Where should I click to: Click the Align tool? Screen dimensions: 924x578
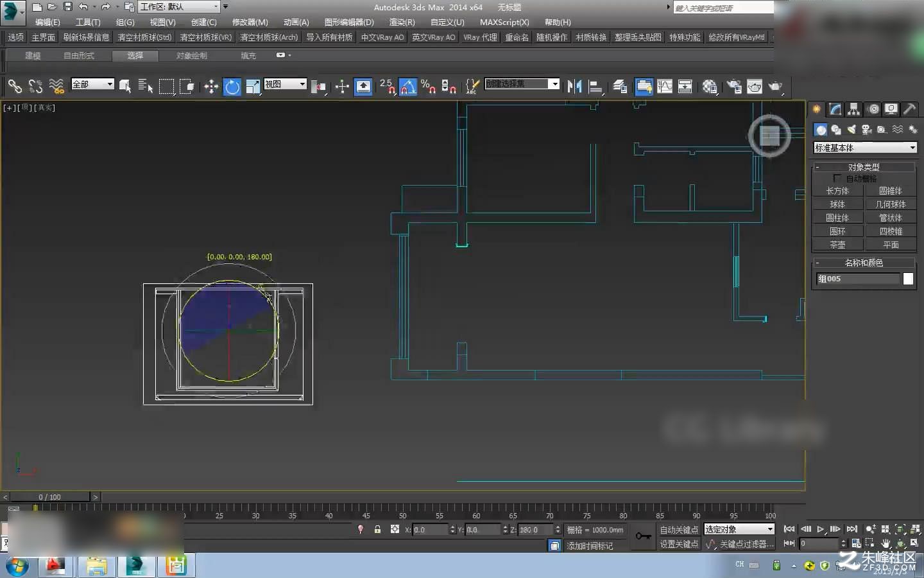point(595,86)
